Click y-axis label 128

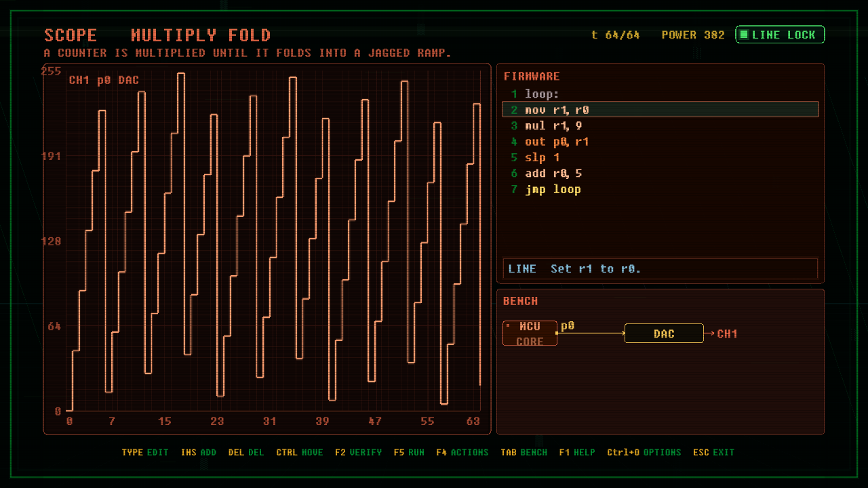52,241
